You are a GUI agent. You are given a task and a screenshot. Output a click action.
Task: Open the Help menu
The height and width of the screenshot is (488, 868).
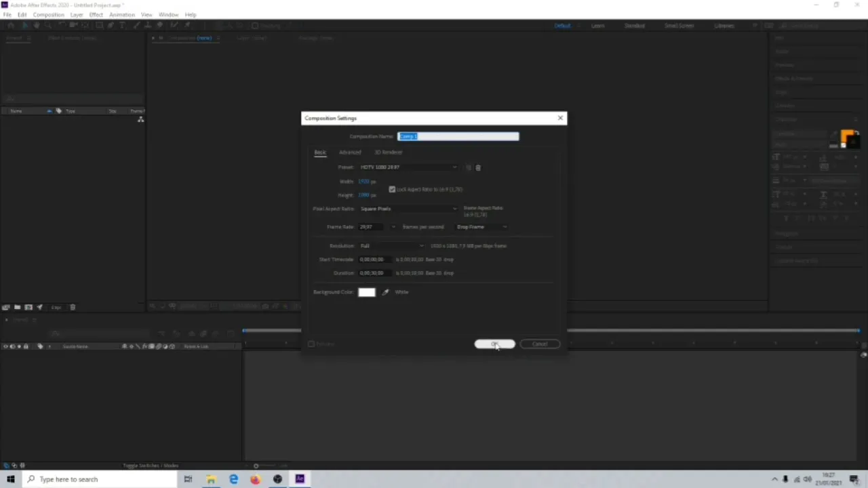[x=191, y=14]
